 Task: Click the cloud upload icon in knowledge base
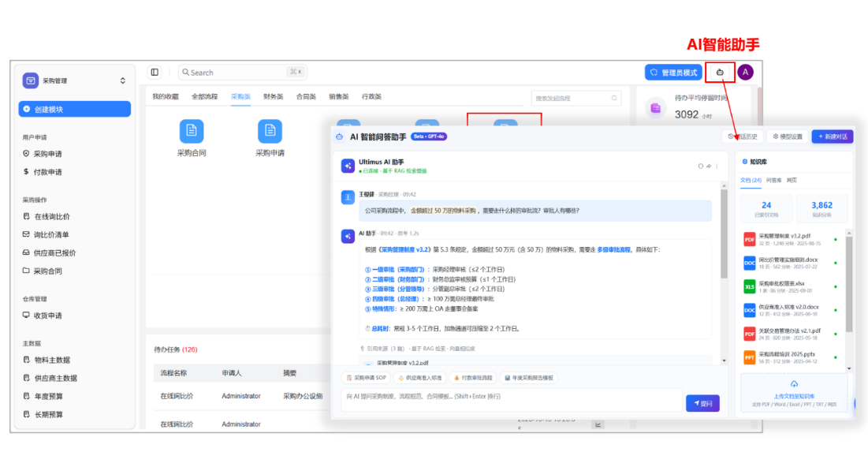(794, 384)
